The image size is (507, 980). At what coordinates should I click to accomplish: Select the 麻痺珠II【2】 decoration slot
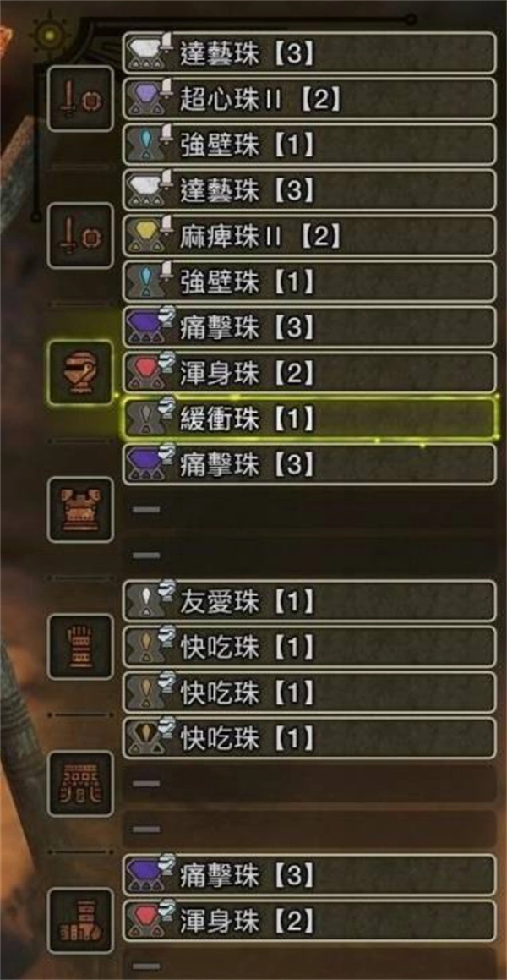(x=309, y=236)
